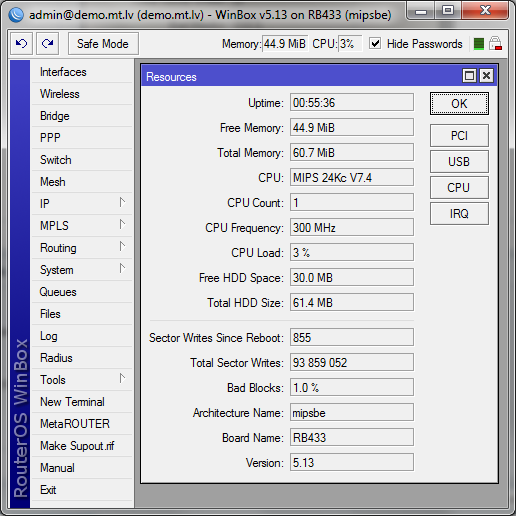Open the Interfaces menu
Viewport: 516px width, 516px height.
tap(82, 72)
